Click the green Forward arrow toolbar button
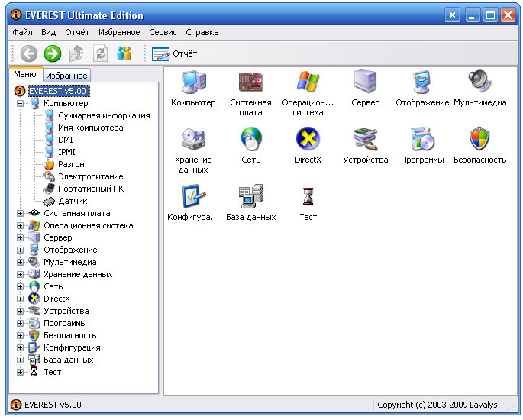 pyautogui.click(x=53, y=53)
